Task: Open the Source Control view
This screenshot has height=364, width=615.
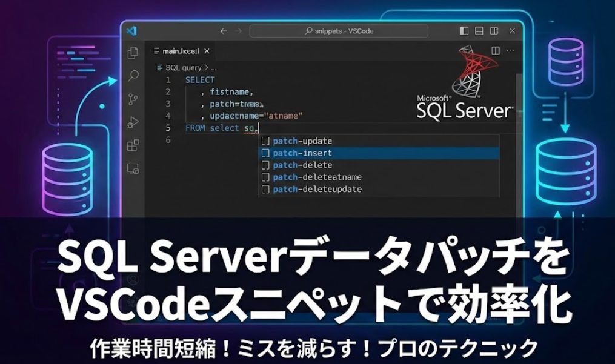Action: pyautogui.click(x=133, y=99)
